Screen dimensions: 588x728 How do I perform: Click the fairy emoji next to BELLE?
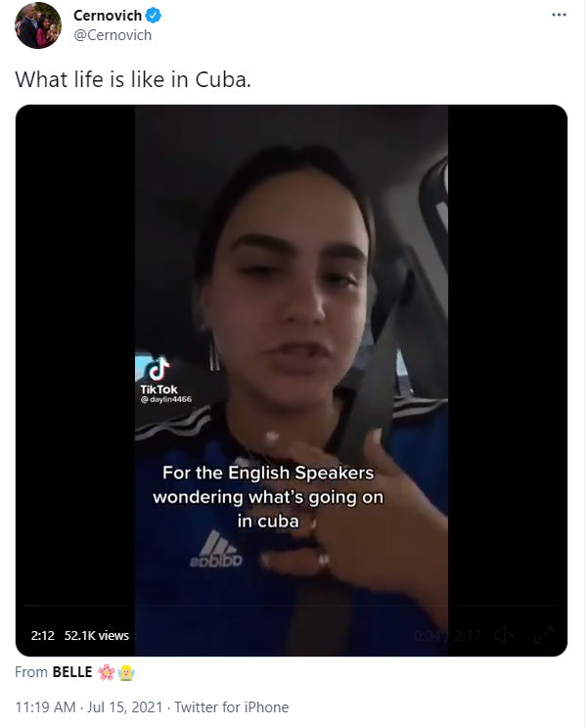coord(126,672)
